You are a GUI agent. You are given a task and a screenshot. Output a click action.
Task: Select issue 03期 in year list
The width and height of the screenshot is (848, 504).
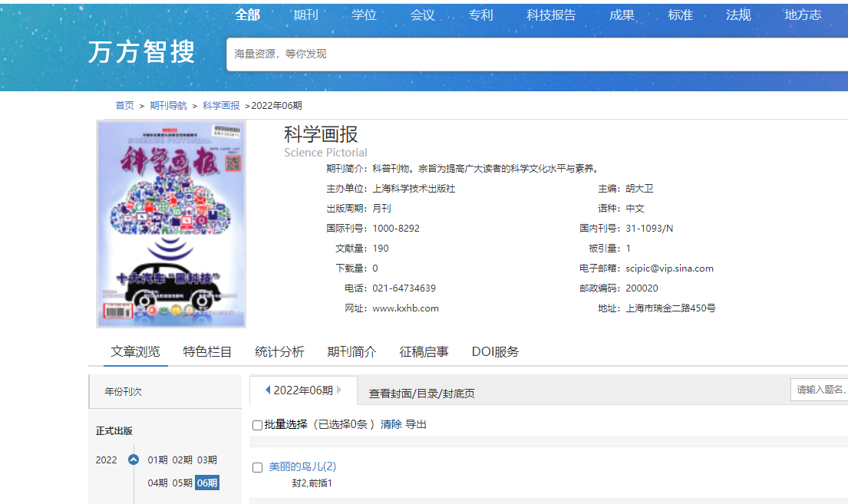[207, 460]
